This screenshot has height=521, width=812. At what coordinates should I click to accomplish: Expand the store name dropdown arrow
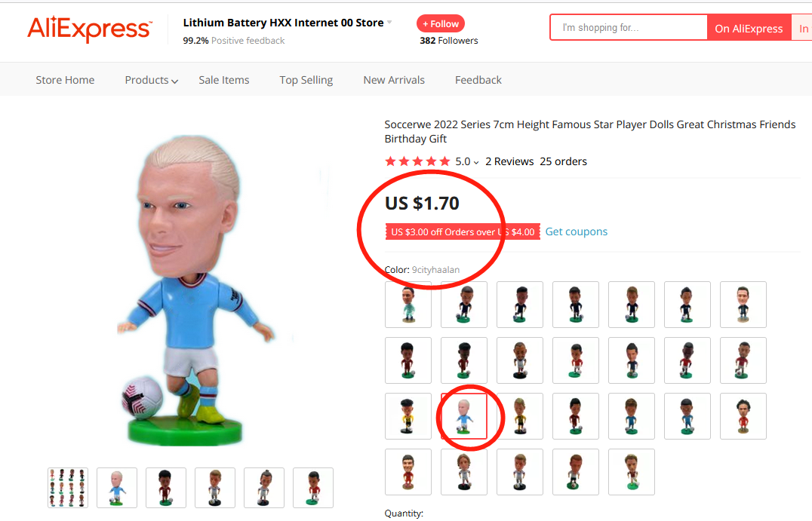tap(389, 23)
